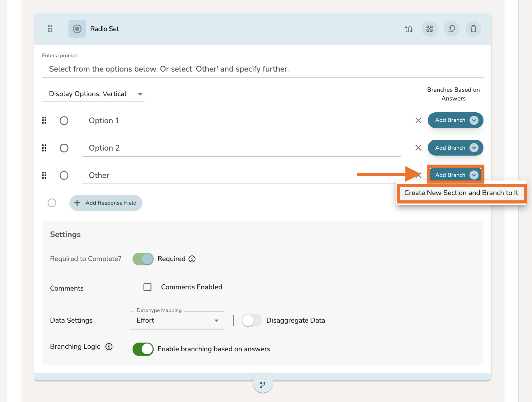Click Add Branch button for Option 2
The height and width of the screenshot is (402, 532).
click(x=450, y=148)
